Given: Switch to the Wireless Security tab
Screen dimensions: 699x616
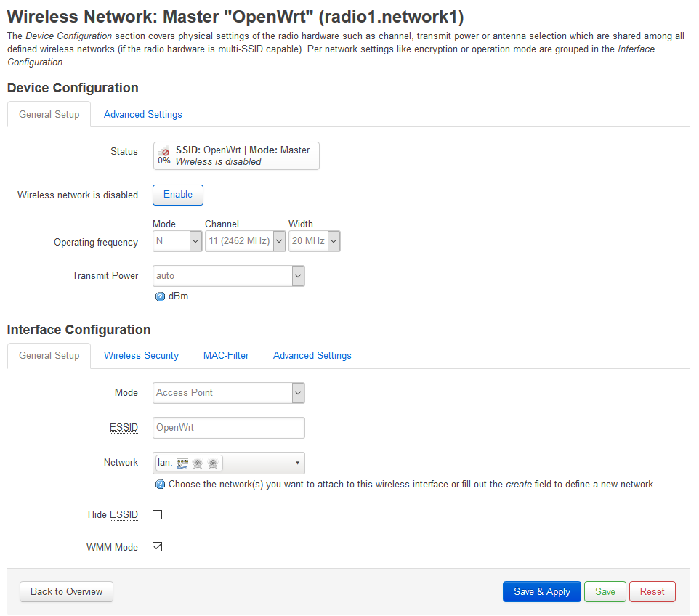Looking at the screenshot, I should pos(141,356).
